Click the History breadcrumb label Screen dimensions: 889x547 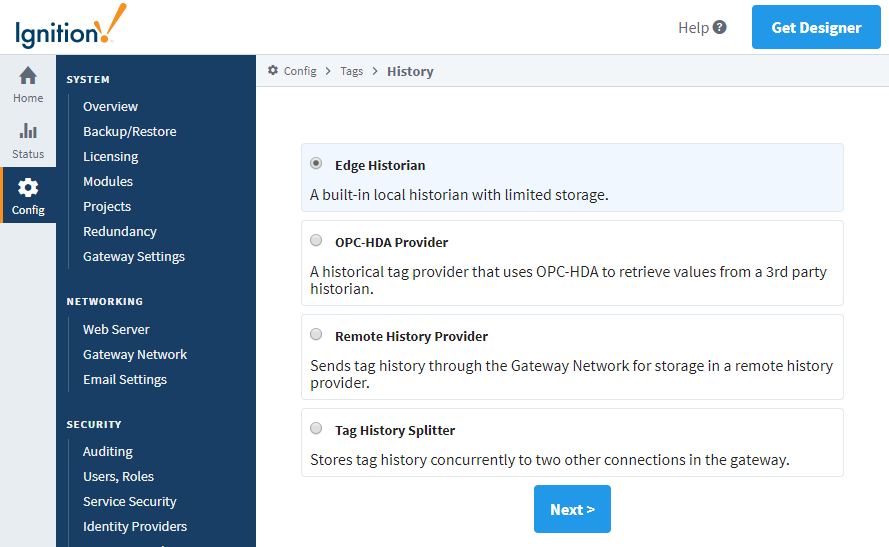[410, 71]
